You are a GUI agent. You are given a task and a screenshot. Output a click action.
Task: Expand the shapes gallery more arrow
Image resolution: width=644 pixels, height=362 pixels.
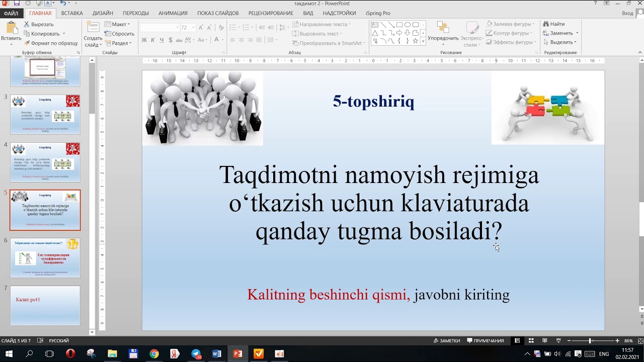[x=423, y=42]
